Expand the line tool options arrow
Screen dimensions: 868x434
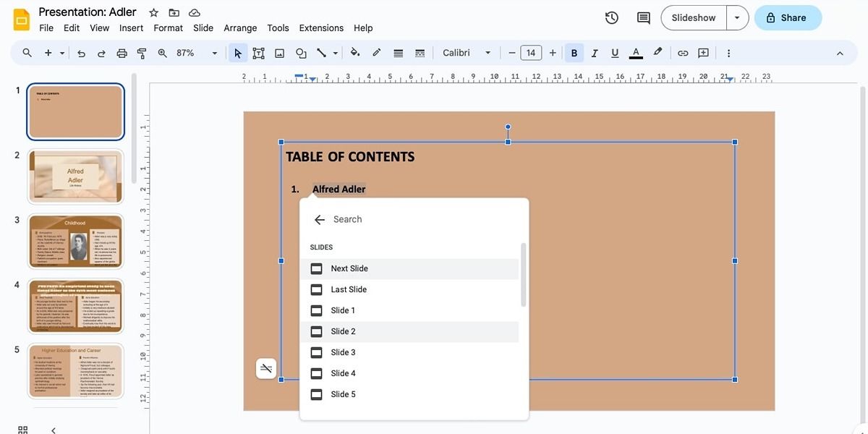334,52
